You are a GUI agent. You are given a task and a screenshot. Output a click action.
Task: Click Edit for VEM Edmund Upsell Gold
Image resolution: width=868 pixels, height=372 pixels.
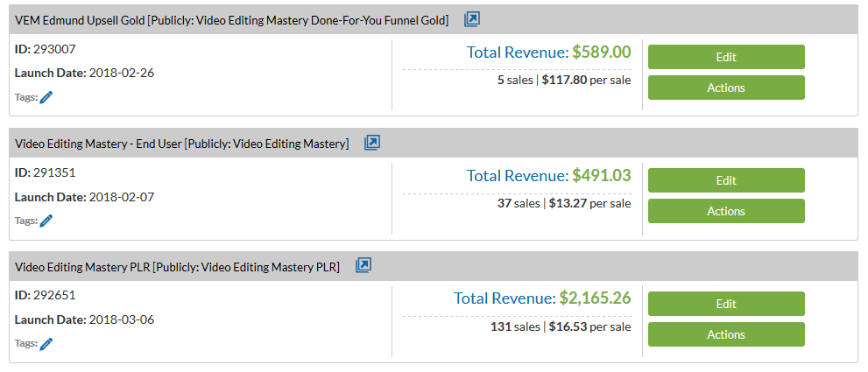pos(726,57)
